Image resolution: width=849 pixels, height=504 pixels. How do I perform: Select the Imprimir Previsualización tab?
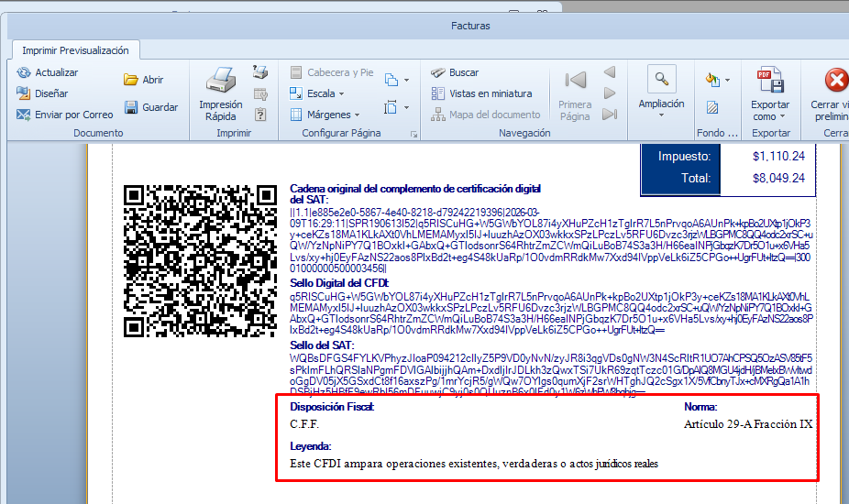click(75, 50)
